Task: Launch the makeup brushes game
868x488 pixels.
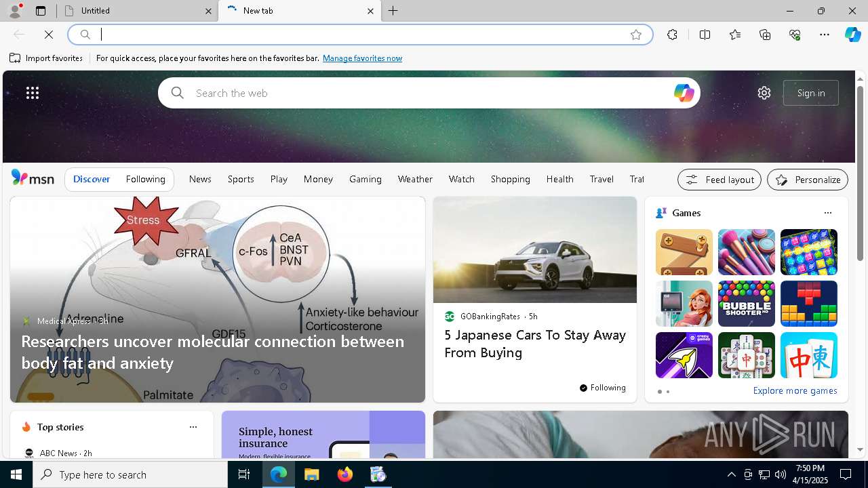Action: [747, 252]
